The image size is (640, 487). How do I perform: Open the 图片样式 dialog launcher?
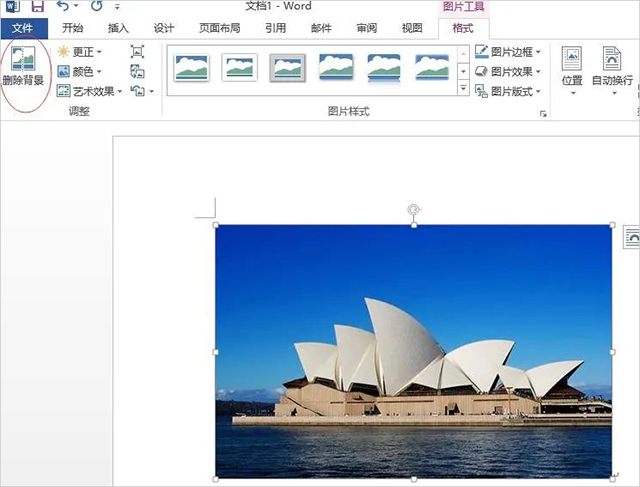(x=544, y=114)
